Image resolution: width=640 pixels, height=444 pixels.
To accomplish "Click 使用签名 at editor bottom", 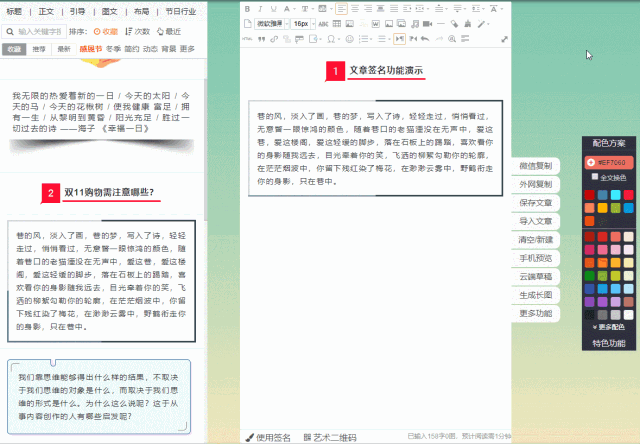I will [268, 437].
